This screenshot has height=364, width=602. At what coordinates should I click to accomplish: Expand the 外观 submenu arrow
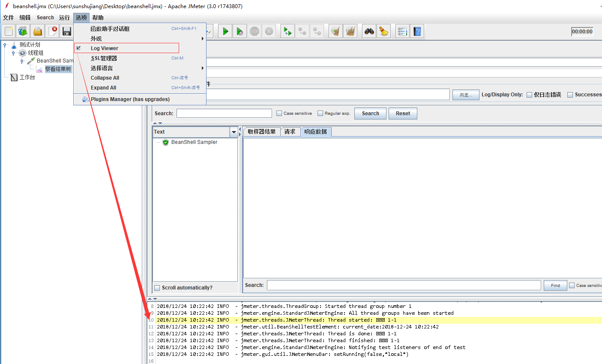point(203,39)
